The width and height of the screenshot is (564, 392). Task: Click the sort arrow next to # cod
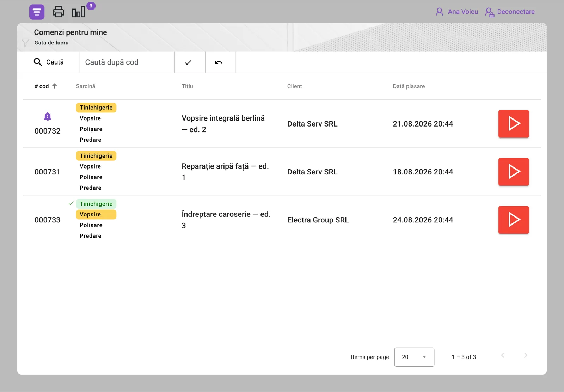55,86
